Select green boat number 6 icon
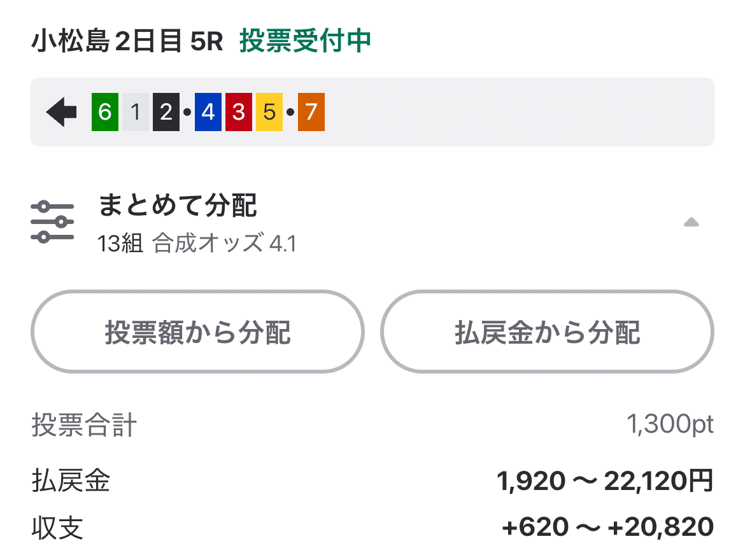Viewport: 745px width, 560px height. pyautogui.click(x=104, y=111)
